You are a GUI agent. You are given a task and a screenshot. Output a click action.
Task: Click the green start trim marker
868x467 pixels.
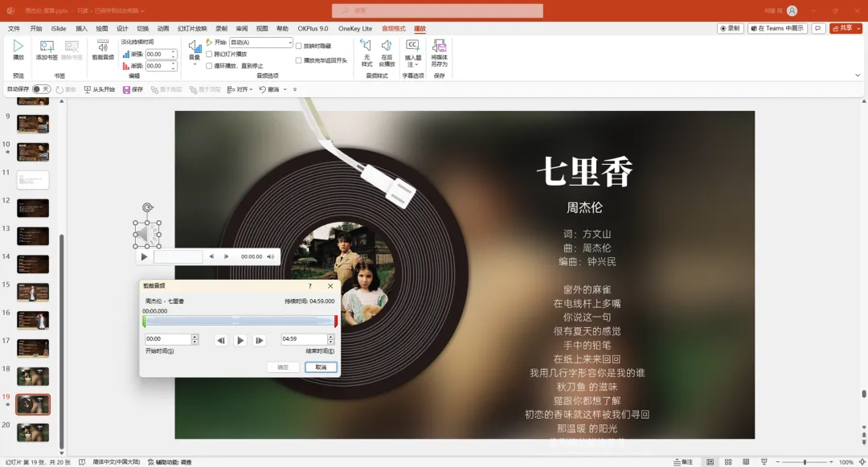click(x=144, y=322)
